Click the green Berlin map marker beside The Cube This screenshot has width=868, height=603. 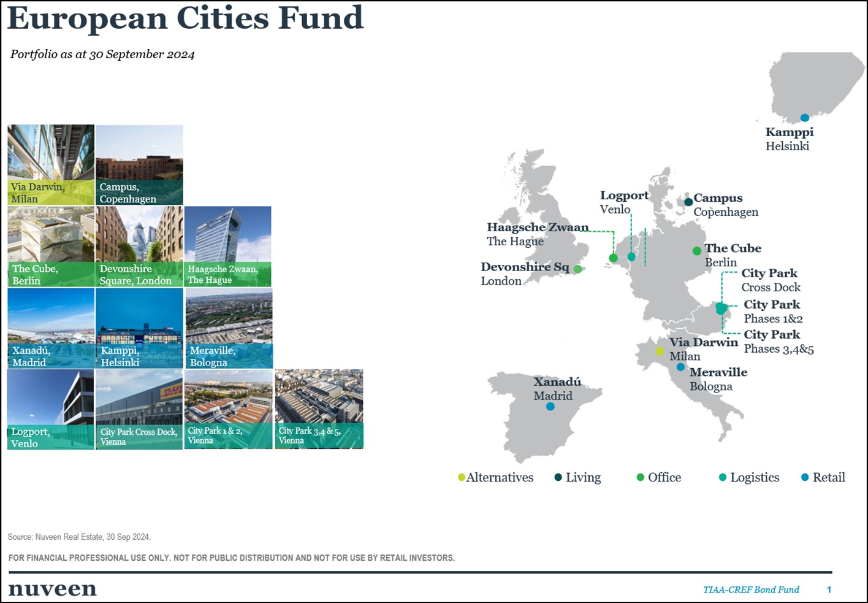point(697,251)
